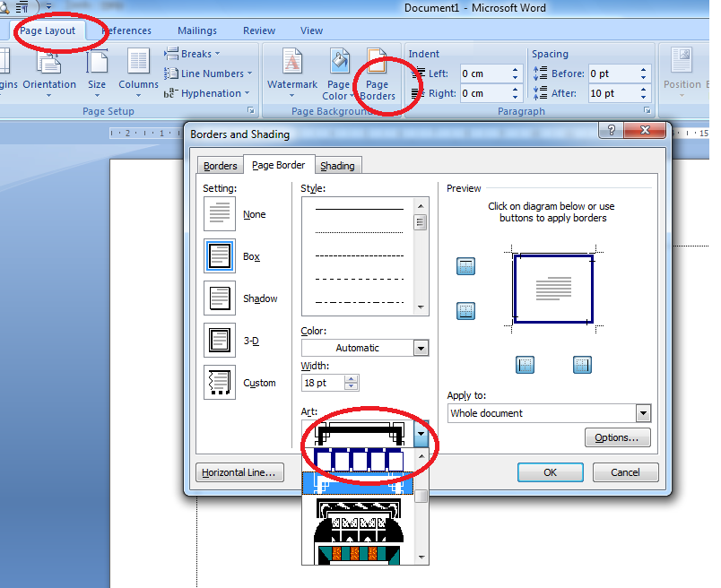
Task: Increase the border Width spinner
Action: click(352, 379)
